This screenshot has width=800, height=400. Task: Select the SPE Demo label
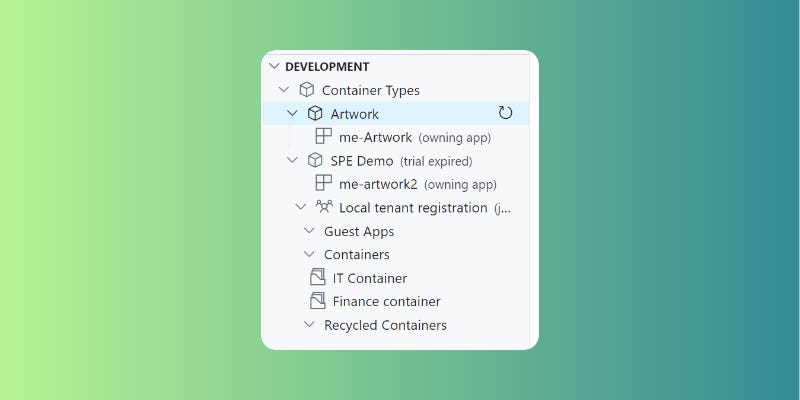(362, 161)
